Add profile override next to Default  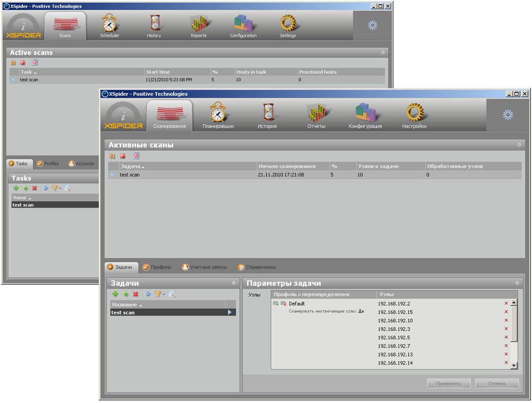pyautogui.click(x=276, y=304)
